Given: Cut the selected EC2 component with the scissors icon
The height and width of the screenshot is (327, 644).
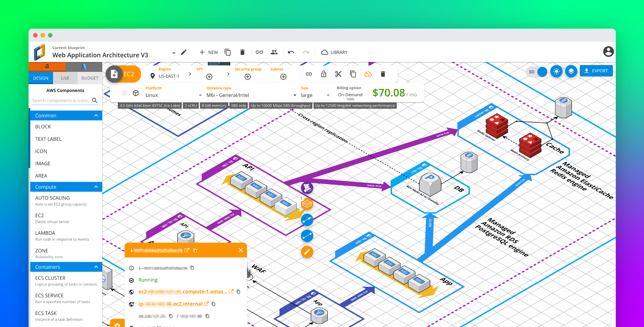Looking at the screenshot, I should click(338, 74).
